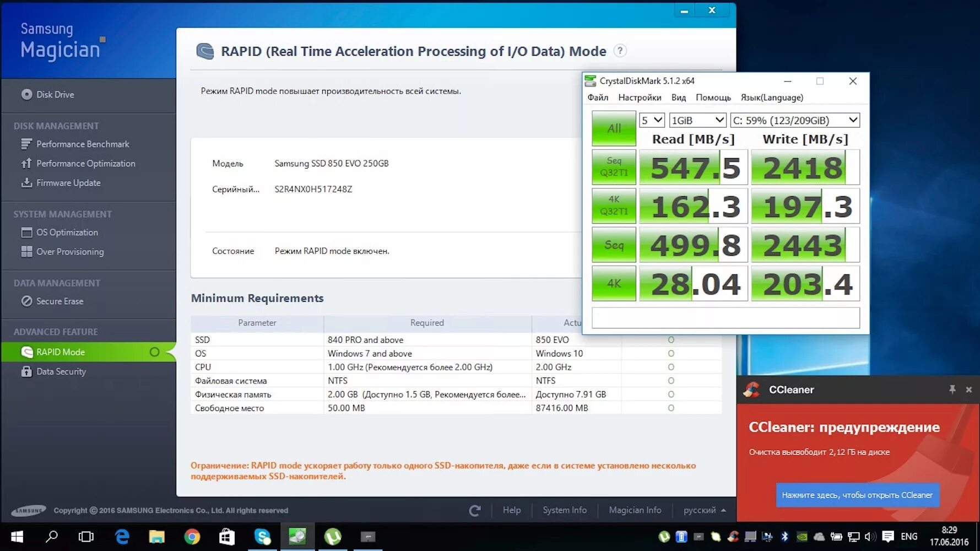
Task: Click the Bluetooth icon in the system tray
Action: [x=784, y=537]
